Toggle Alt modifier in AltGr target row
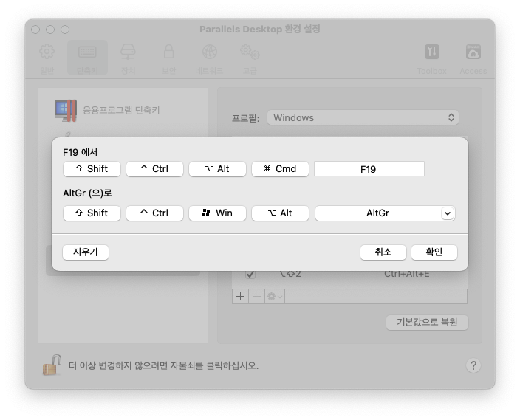 pyautogui.click(x=280, y=213)
